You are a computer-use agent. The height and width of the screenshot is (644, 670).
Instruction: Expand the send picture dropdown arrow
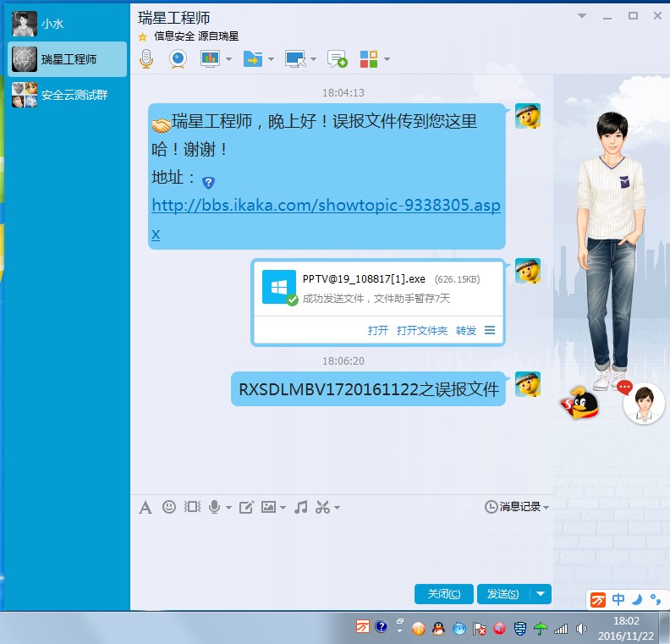coord(283,508)
